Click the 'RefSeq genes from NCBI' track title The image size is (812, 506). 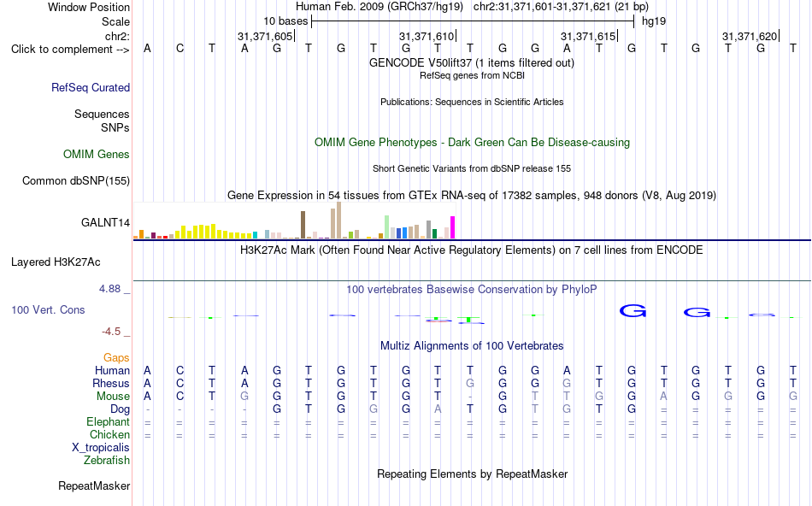pyautogui.click(x=473, y=75)
